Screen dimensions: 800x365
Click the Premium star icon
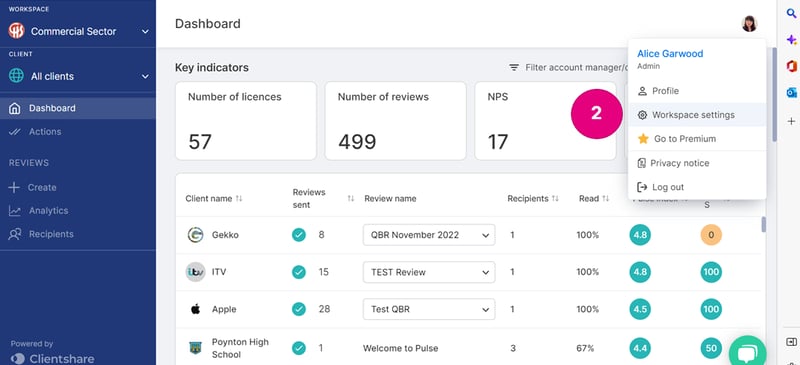643,139
